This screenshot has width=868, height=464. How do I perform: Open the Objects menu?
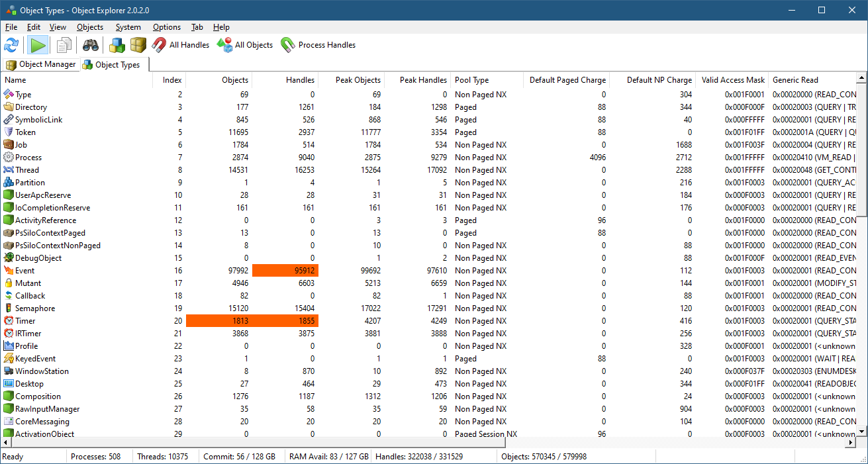tap(90, 27)
